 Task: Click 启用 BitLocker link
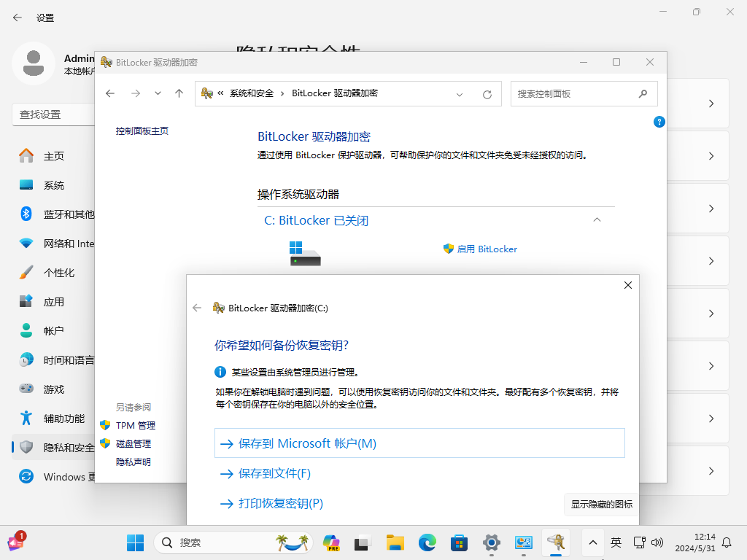[x=487, y=249]
